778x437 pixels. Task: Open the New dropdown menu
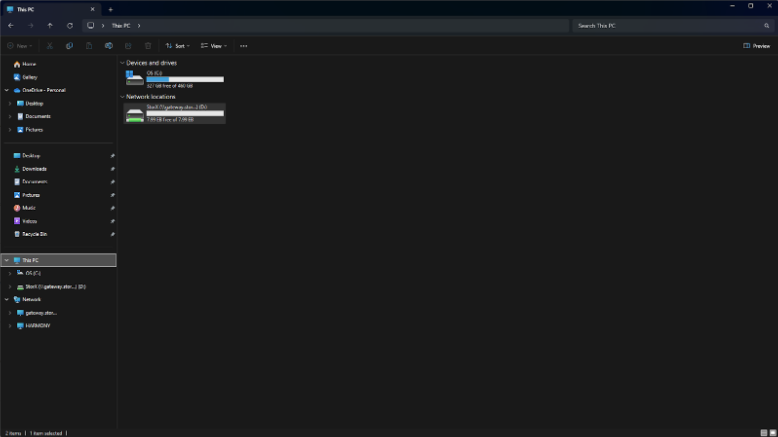(20, 46)
